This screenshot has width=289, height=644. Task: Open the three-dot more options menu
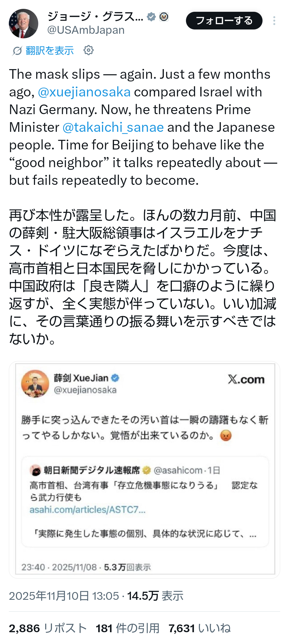(274, 21)
